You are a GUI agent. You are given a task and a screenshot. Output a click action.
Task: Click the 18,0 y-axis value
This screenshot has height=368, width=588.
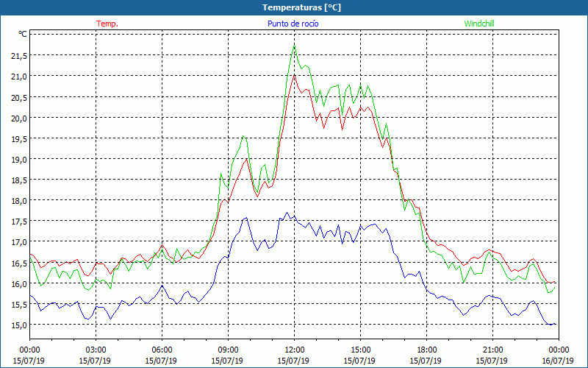[x=19, y=201]
